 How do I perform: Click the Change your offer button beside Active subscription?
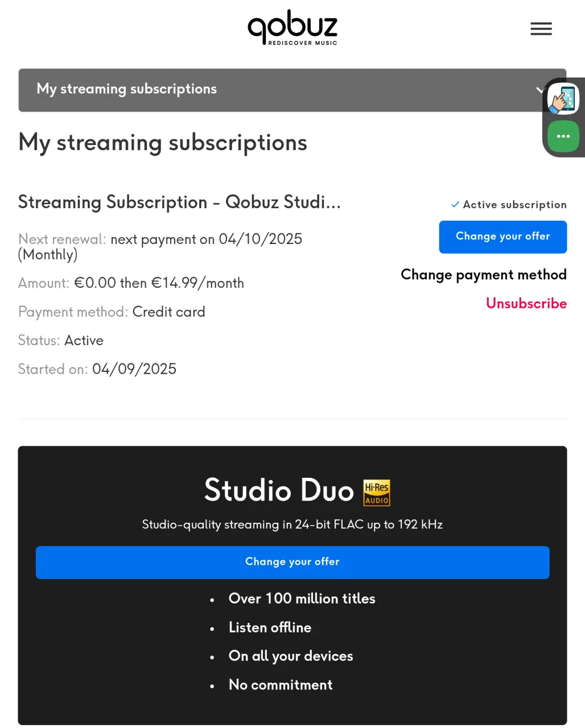tap(503, 237)
